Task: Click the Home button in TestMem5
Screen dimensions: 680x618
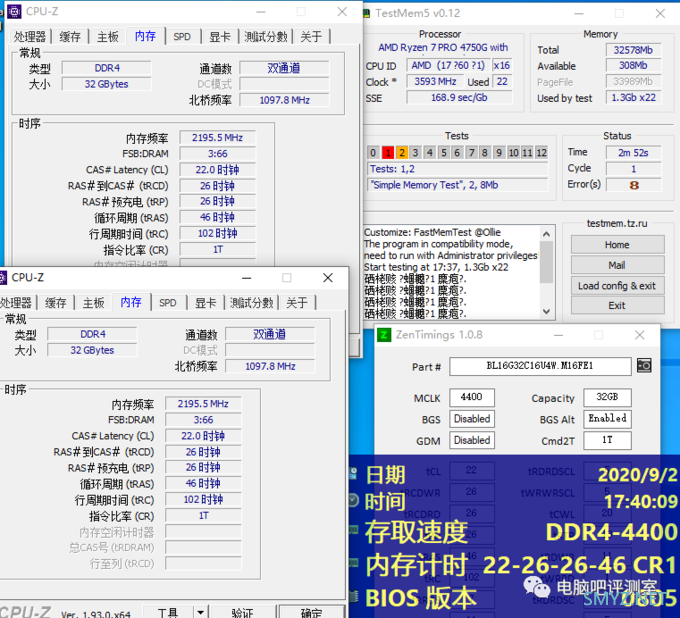Action: (x=617, y=245)
